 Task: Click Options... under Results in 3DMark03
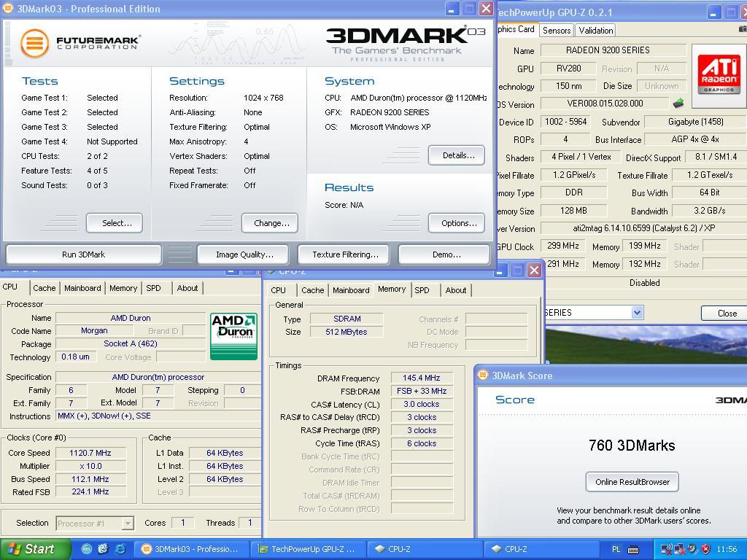point(457,223)
